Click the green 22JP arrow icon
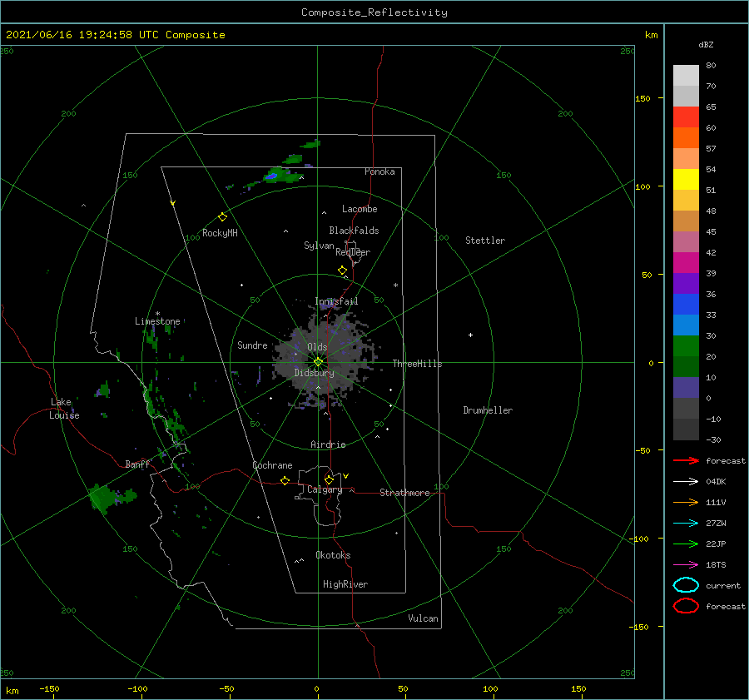Viewport: 749px width, 700px height. [x=686, y=544]
